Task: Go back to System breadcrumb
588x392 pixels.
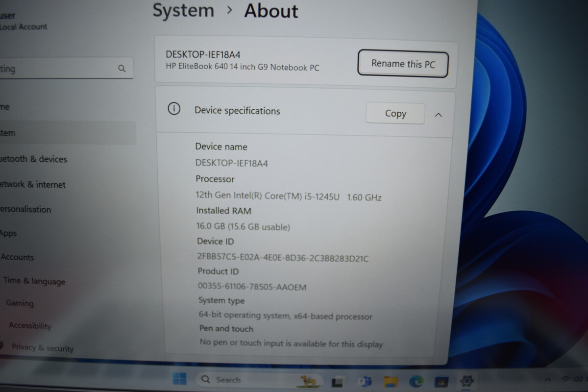Action: pyautogui.click(x=183, y=9)
